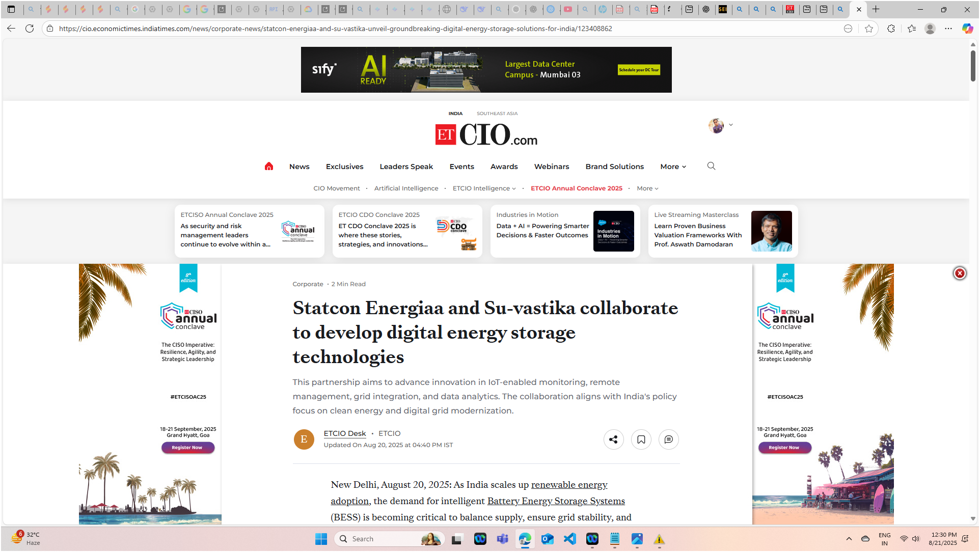Open the volume control in tray
The width and height of the screenshot is (980, 552).
click(x=916, y=539)
